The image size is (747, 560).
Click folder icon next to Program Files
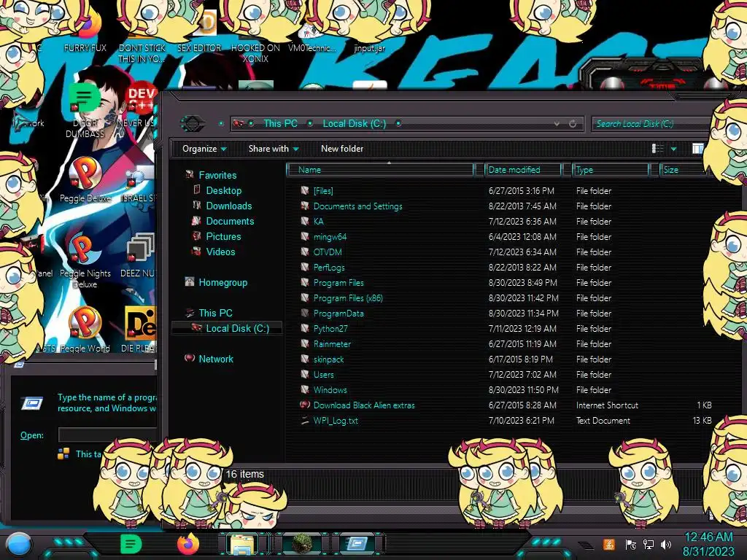pyautogui.click(x=305, y=282)
